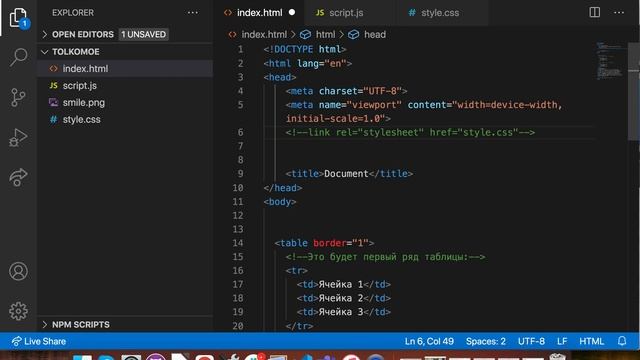
Task: Click index.html in the breadcrumb
Action: [264, 35]
